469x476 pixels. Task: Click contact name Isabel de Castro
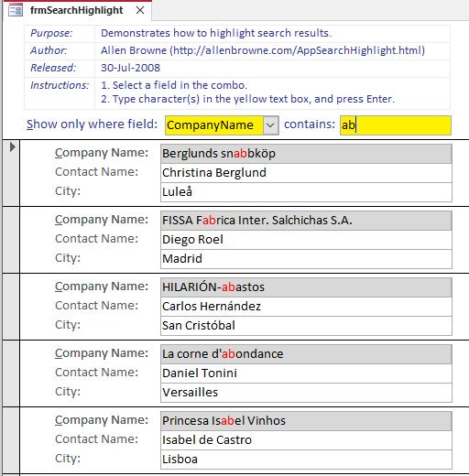coord(306,440)
